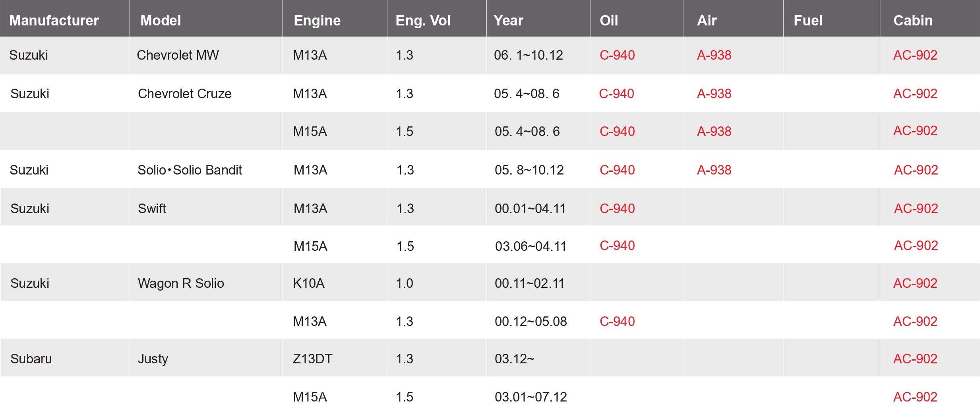Select the Wagon R Solio model cell
Image resolution: width=980 pixels, height=417 pixels.
click(181, 283)
